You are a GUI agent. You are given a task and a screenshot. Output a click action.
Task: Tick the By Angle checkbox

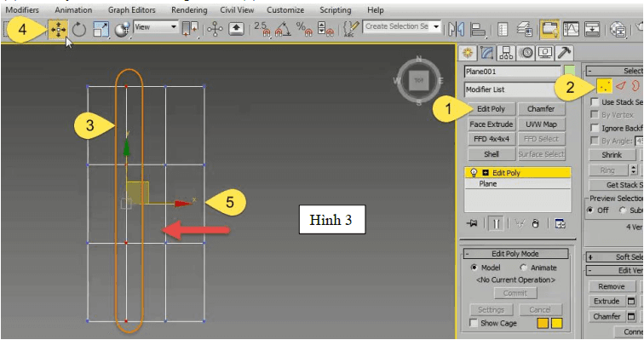tap(595, 141)
